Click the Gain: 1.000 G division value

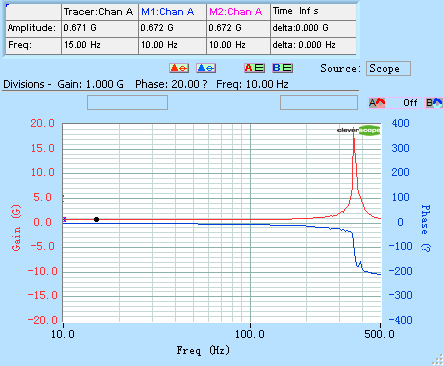(x=90, y=84)
